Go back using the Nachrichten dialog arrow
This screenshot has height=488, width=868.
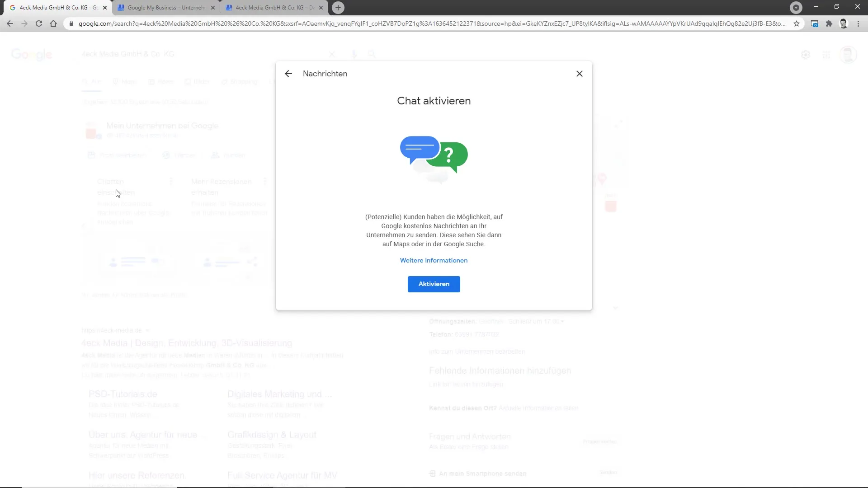(288, 74)
